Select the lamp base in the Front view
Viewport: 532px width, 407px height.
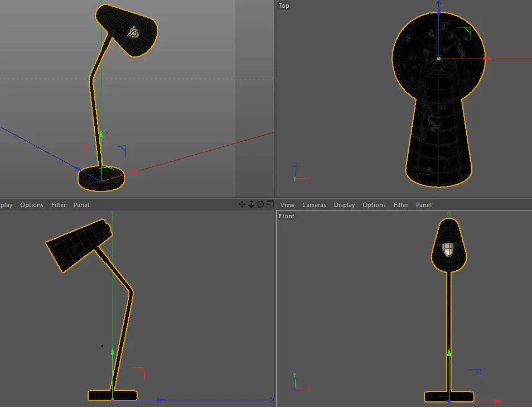[x=449, y=396]
